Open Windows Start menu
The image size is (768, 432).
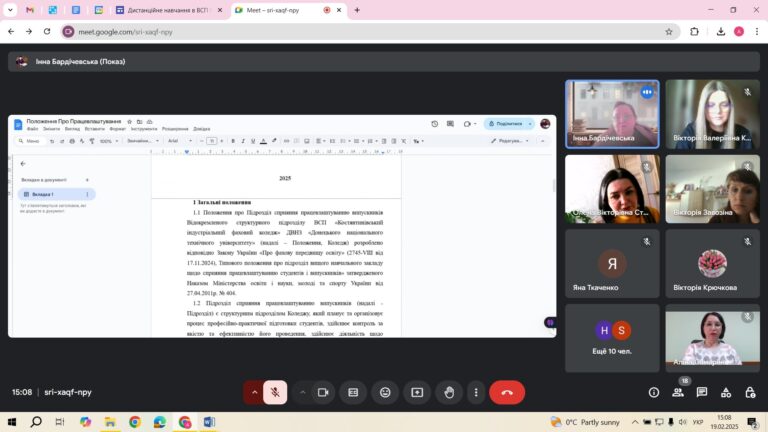12,422
